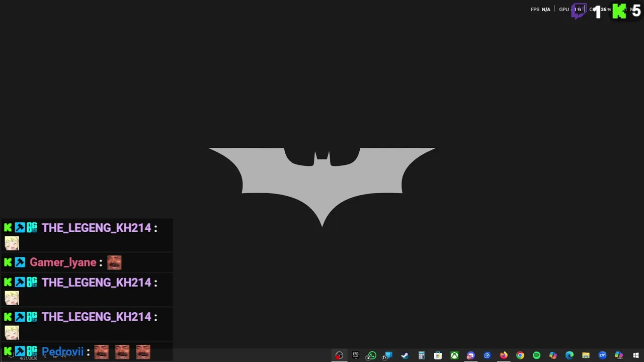Click the green Kick logo in the top overlay

(619, 11)
